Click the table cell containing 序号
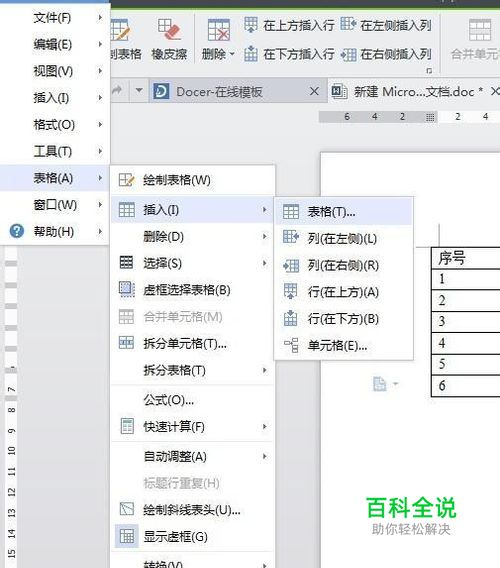Screen dimensions: 500x568 point(466,258)
